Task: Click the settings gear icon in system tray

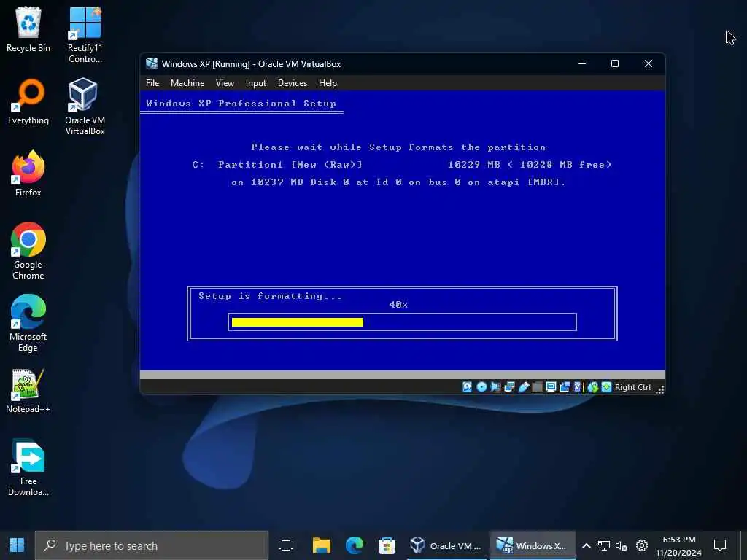Action: click(x=642, y=545)
